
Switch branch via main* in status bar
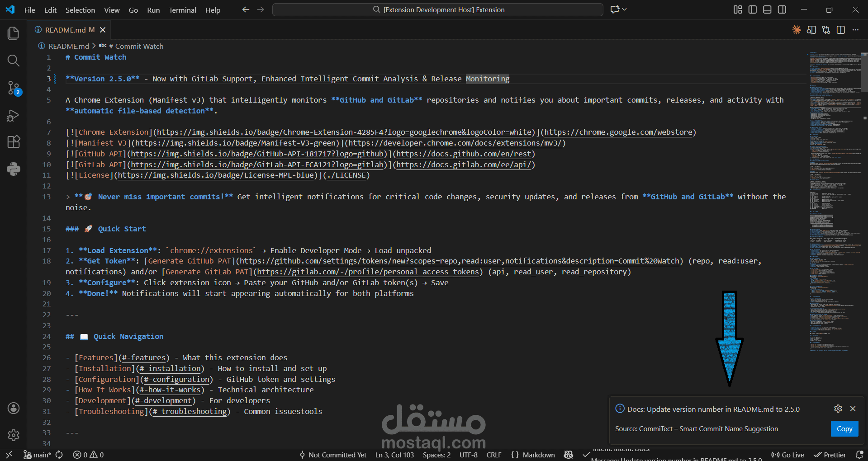click(x=38, y=455)
